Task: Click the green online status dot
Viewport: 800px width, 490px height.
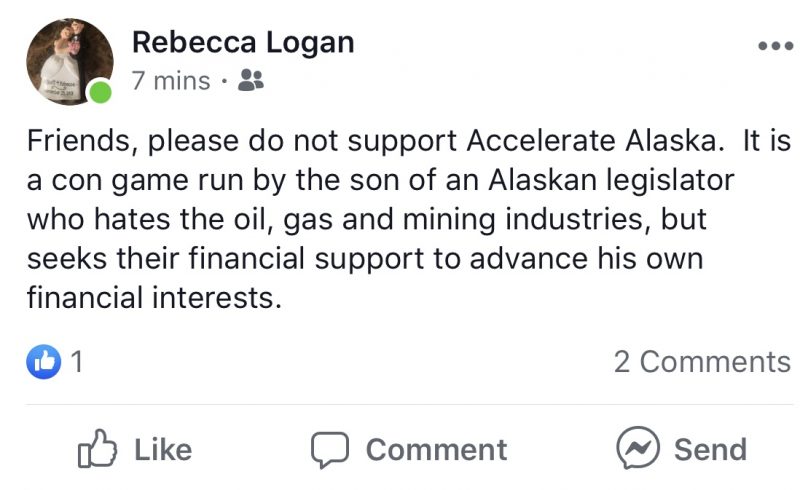Action: point(100,92)
